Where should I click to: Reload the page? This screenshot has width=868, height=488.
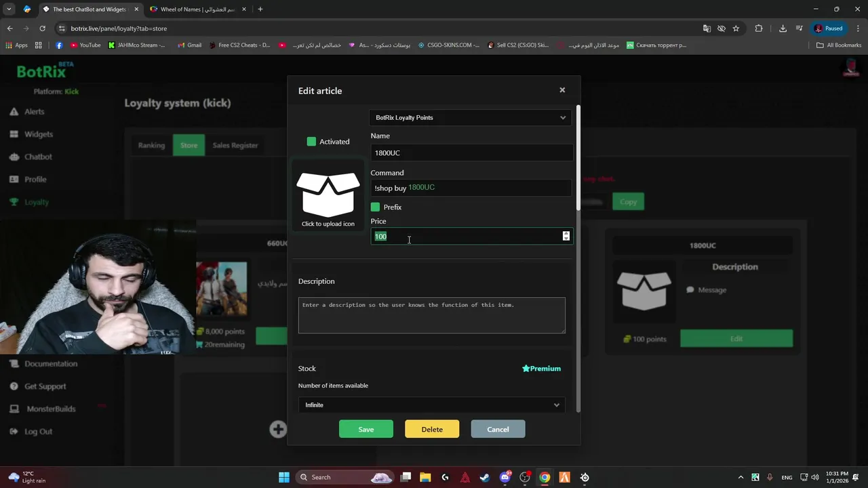point(42,28)
